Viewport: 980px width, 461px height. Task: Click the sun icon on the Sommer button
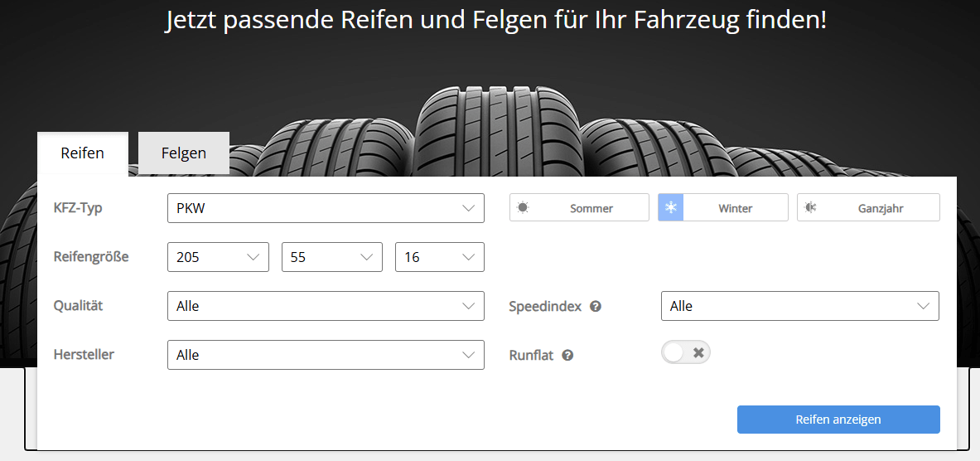click(523, 208)
